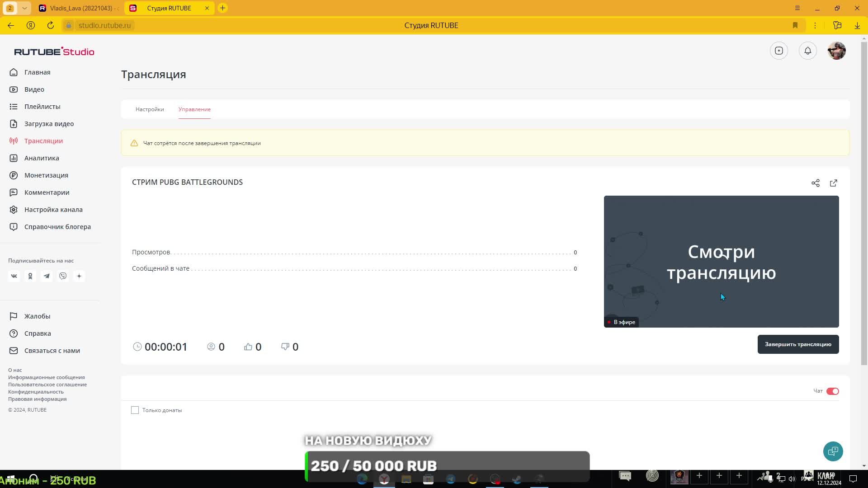Viewport: 868px width, 488px height.
Task: Open the browser hamburger menu in title bar
Action: click(x=797, y=8)
